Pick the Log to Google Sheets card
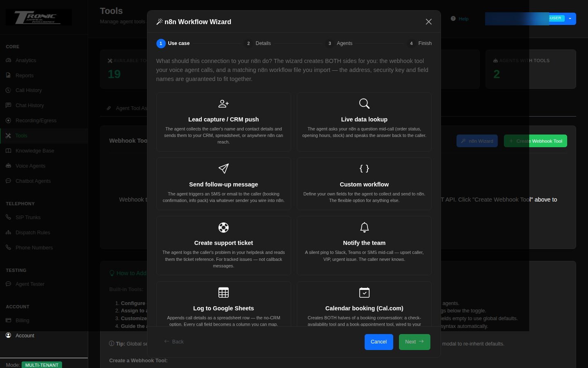588x368 pixels. (x=223, y=304)
